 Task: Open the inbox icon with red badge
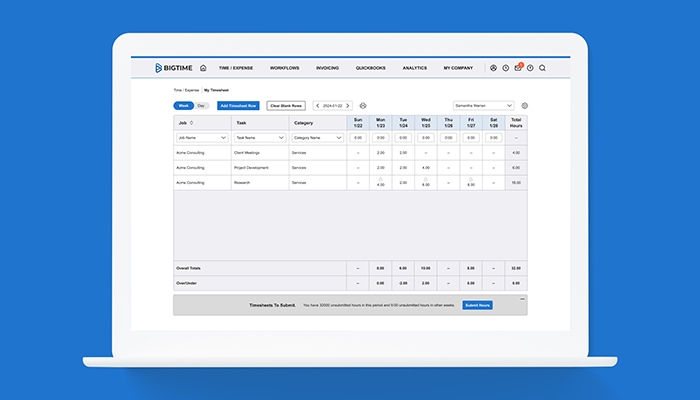[518, 67]
